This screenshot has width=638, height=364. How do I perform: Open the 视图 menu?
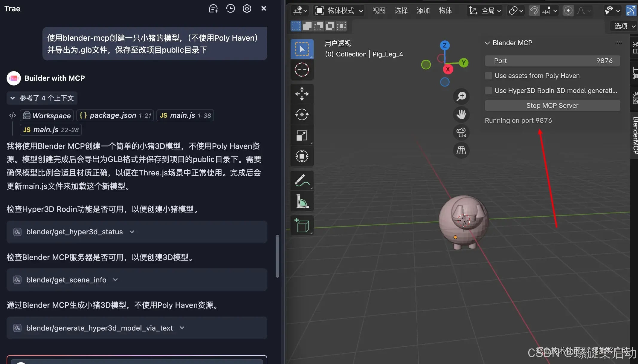378,10
